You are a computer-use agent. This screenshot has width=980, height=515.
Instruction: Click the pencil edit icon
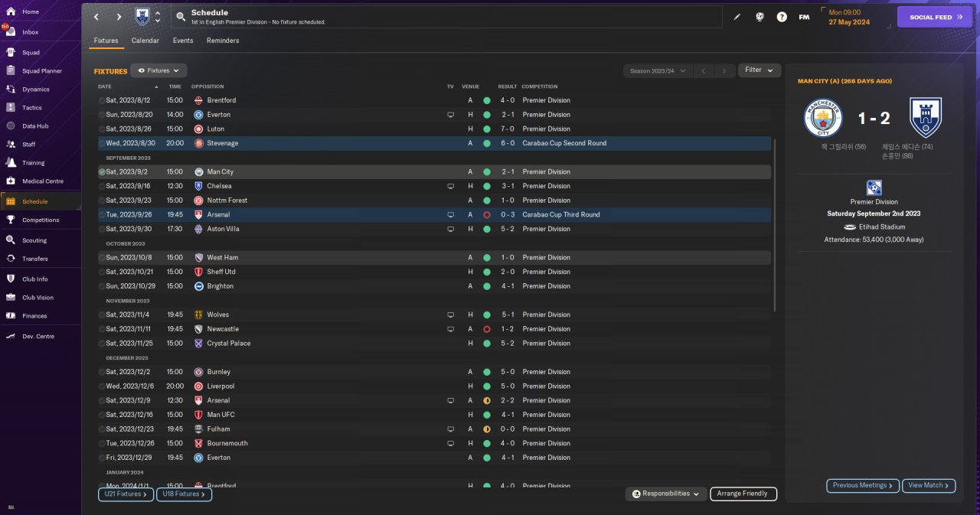[x=737, y=17]
